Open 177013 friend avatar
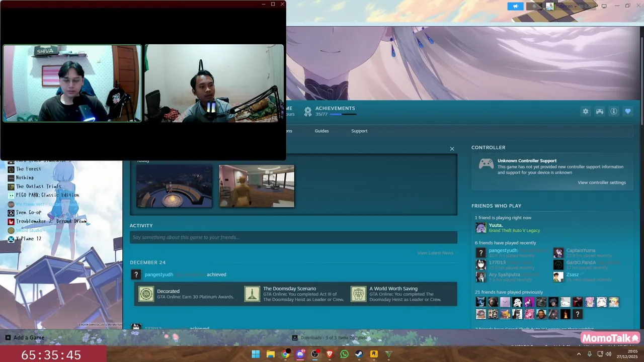Screen dimensions: 644x362 tap(481, 265)
